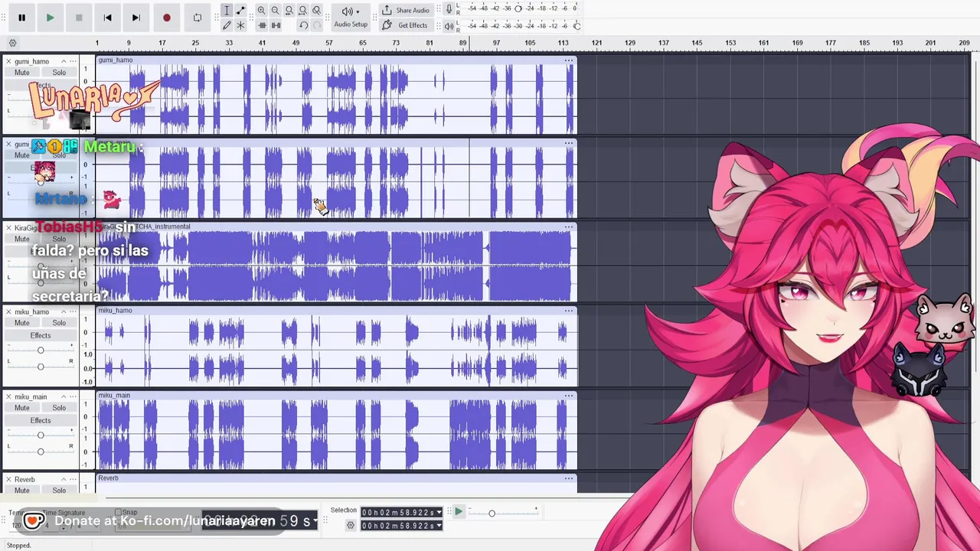This screenshot has height=551, width=980.
Task: Toggle the Snap checkbox
Action: [x=118, y=512]
